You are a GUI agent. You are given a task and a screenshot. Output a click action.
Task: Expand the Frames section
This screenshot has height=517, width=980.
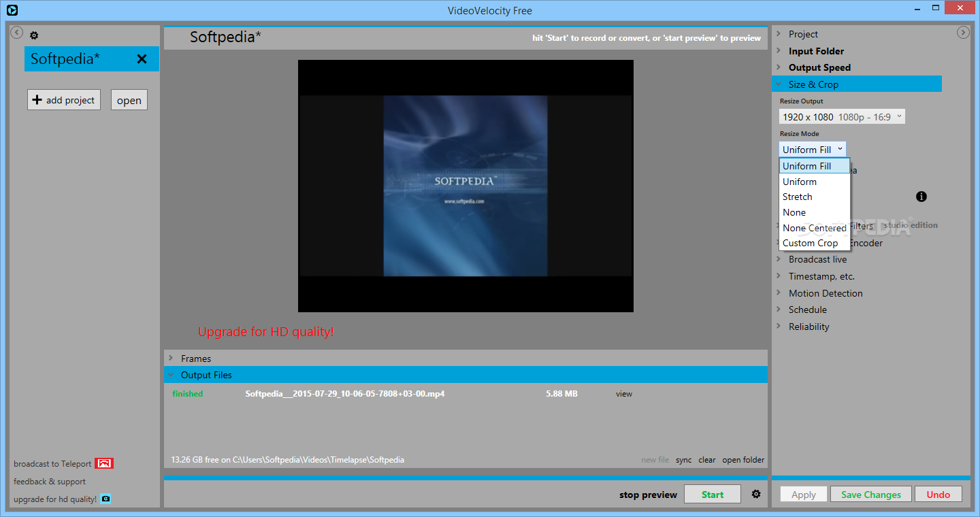pos(465,358)
